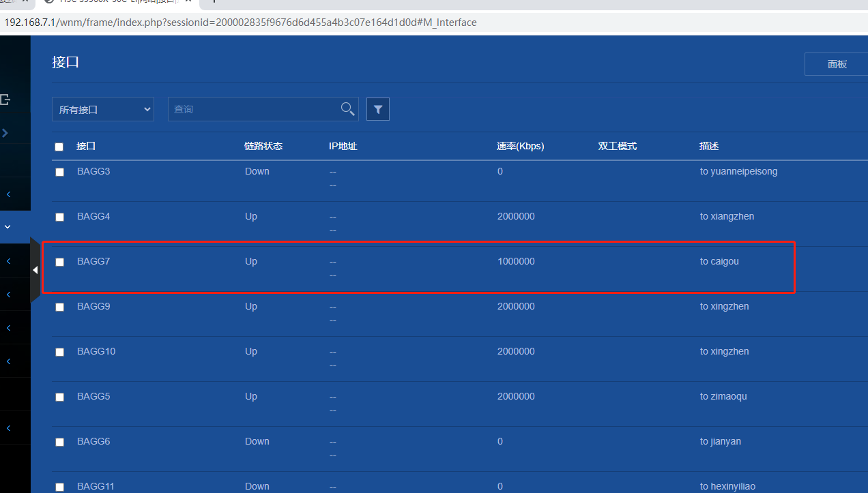The width and height of the screenshot is (868, 493).
Task: Check the BAGG9 row checkbox
Action: click(x=59, y=307)
